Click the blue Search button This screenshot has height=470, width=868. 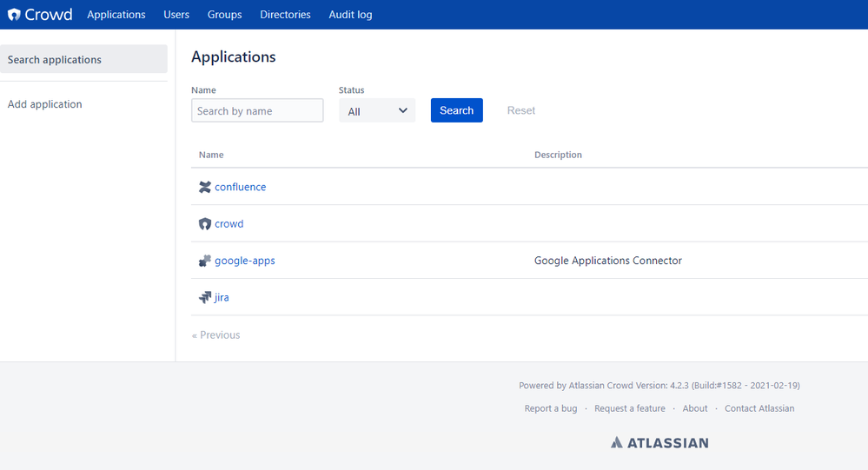(457, 110)
